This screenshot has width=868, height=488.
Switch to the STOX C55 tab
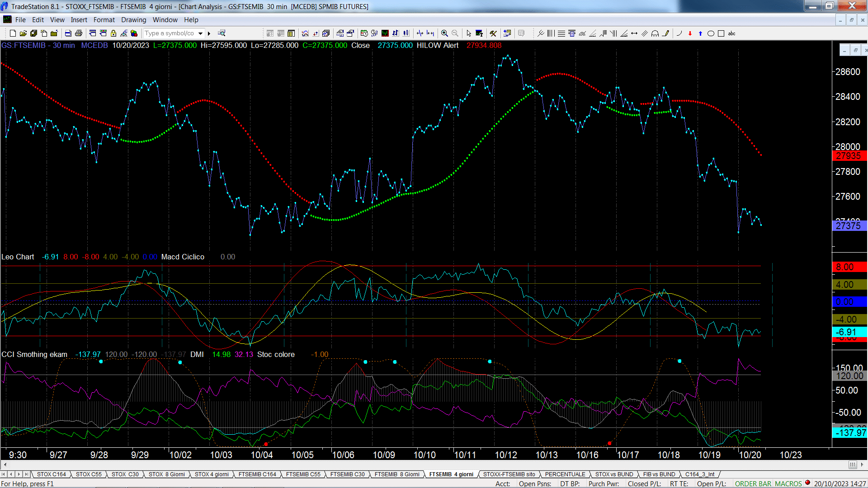point(89,474)
